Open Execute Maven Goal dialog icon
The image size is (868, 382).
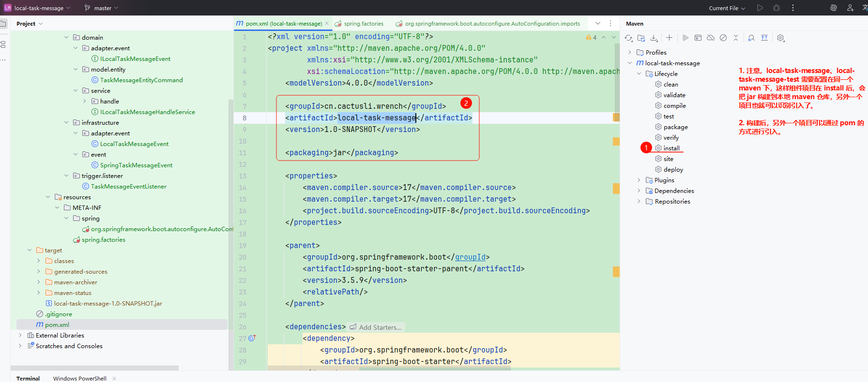(x=698, y=38)
